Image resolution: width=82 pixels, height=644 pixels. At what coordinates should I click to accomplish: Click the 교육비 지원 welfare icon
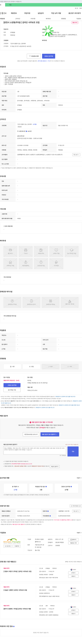click(x=56, y=251)
